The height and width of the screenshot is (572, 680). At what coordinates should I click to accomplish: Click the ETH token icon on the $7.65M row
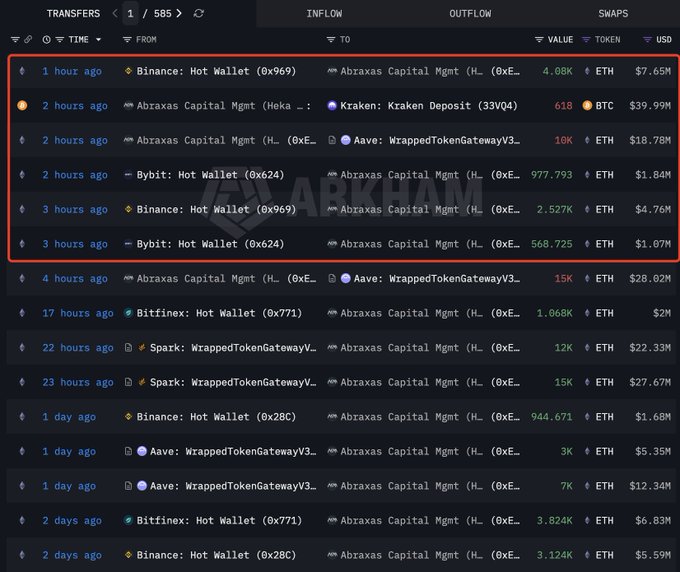pyautogui.click(x=587, y=71)
